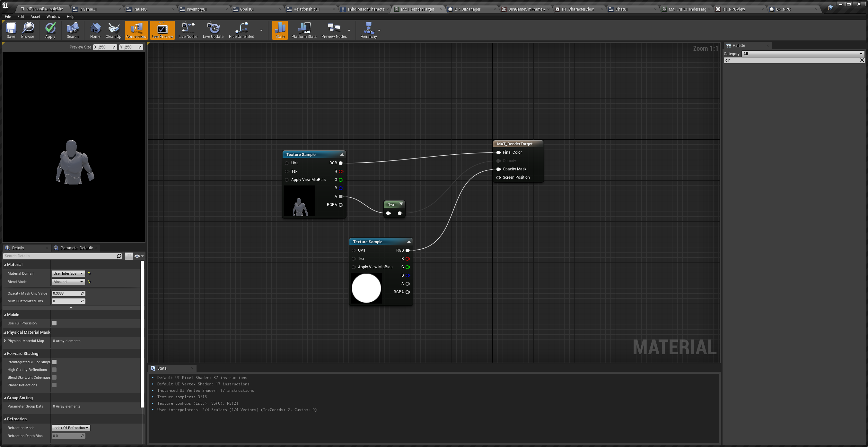The image size is (868, 447).
Task: Open the Material Domain dropdown
Action: tap(68, 273)
